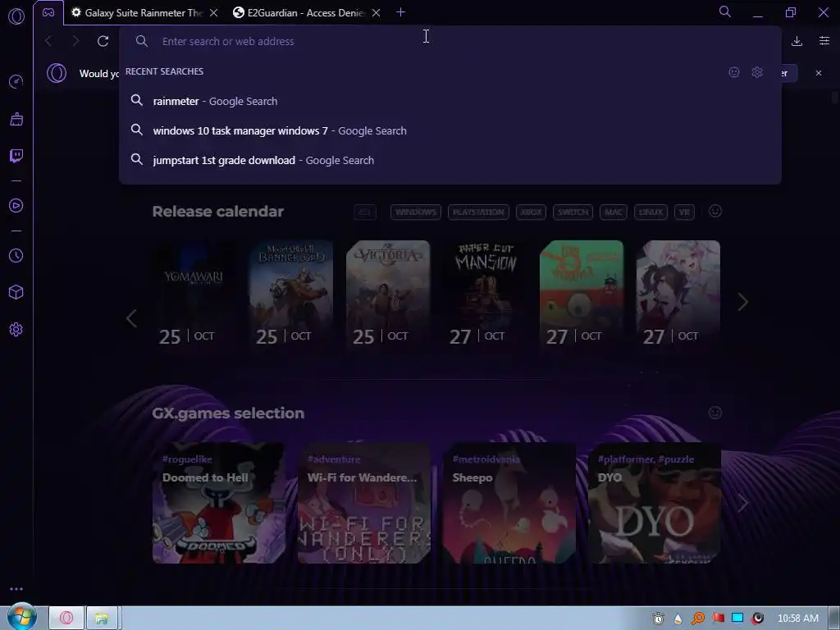840x630 pixels.
Task: Open Player sidebar icon
Action: tap(16, 206)
